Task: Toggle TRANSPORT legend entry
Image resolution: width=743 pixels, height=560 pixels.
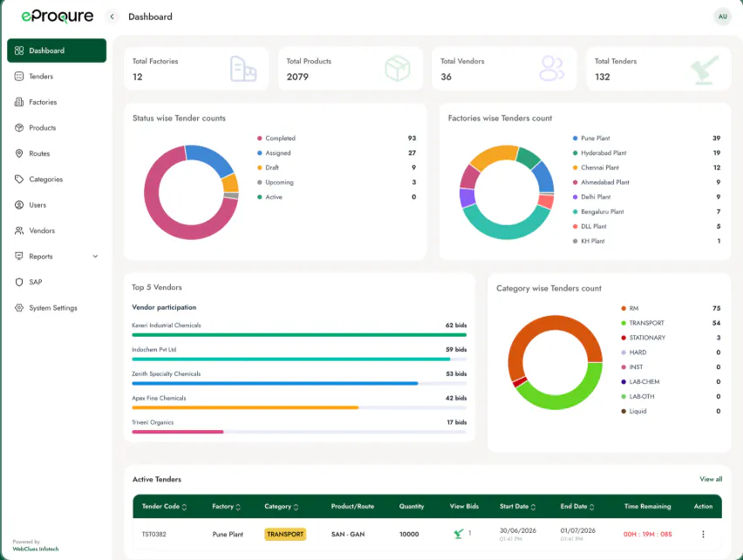Action: [642, 323]
